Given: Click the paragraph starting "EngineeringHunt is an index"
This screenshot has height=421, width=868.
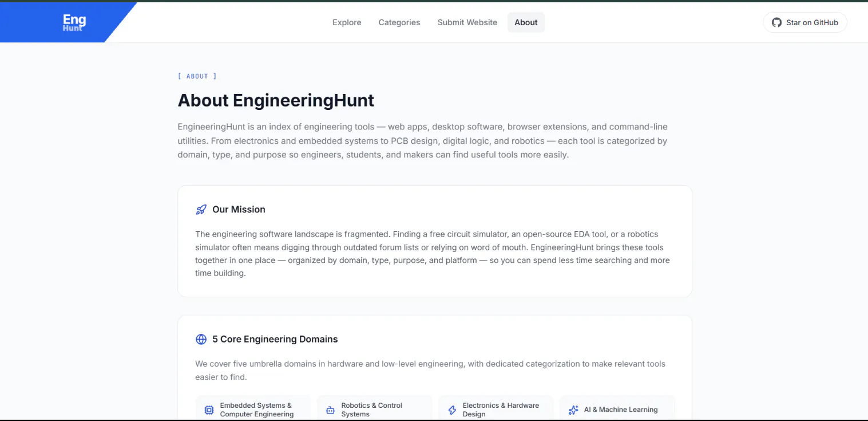Looking at the screenshot, I should point(423,141).
